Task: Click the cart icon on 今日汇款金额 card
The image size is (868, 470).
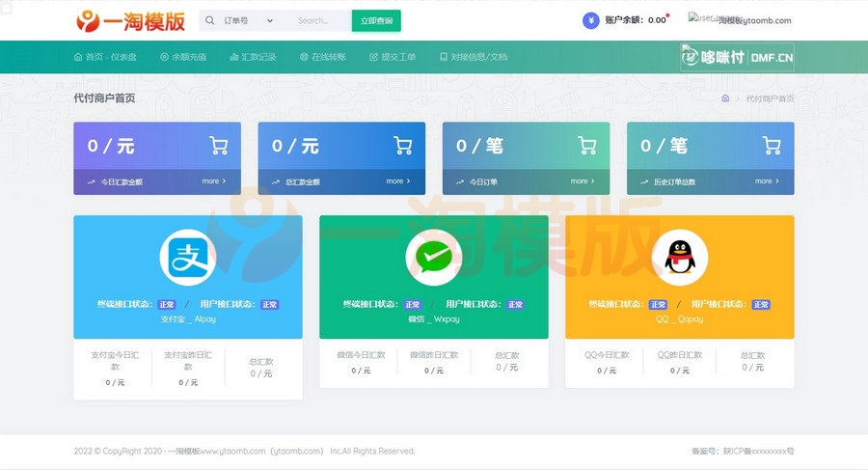Action: (x=218, y=146)
